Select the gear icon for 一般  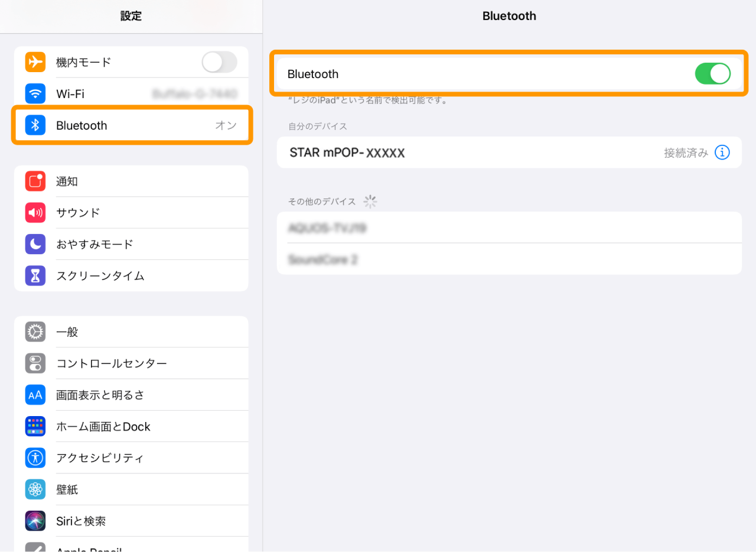pos(35,332)
